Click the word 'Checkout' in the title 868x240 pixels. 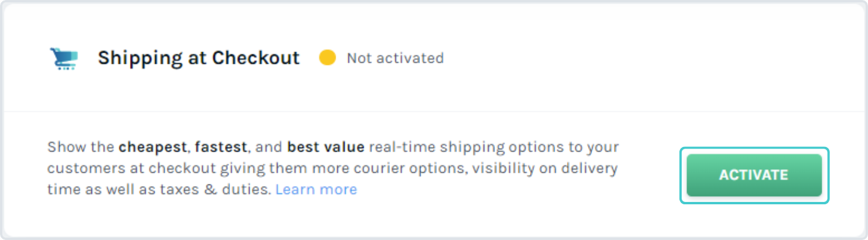256,58
